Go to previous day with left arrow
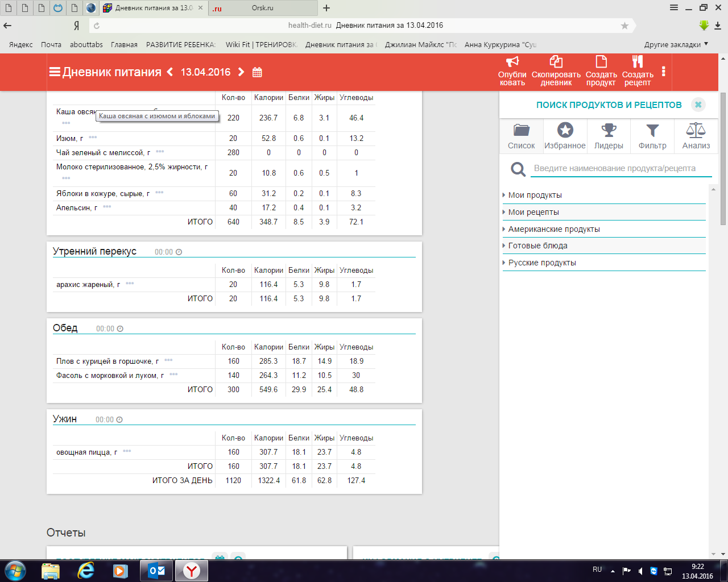The width and height of the screenshot is (728, 582). pyautogui.click(x=169, y=72)
